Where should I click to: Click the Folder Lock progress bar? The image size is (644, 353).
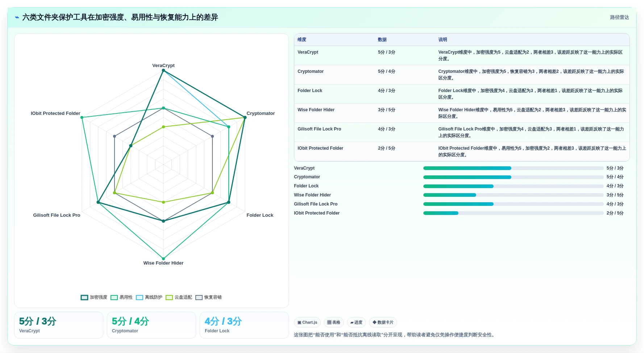[x=513, y=186]
